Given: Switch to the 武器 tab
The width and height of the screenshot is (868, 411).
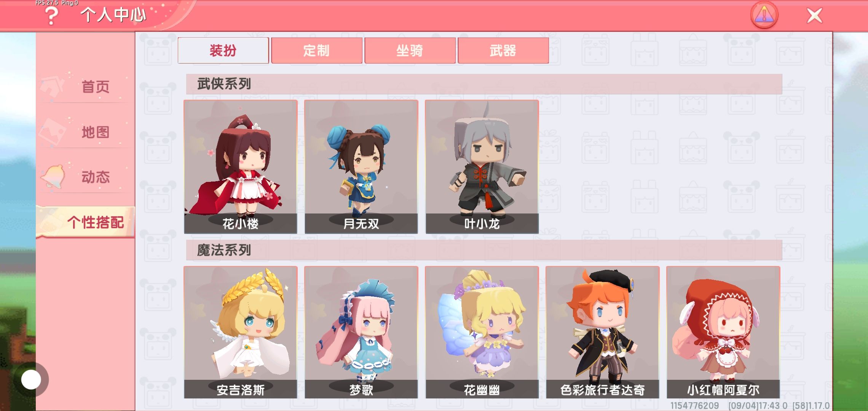Looking at the screenshot, I should coord(503,50).
